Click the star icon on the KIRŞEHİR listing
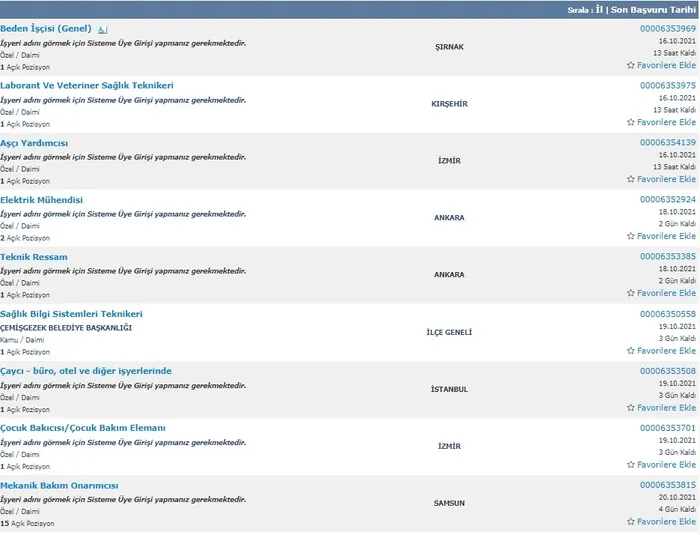700x535 pixels. (x=630, y=122)
